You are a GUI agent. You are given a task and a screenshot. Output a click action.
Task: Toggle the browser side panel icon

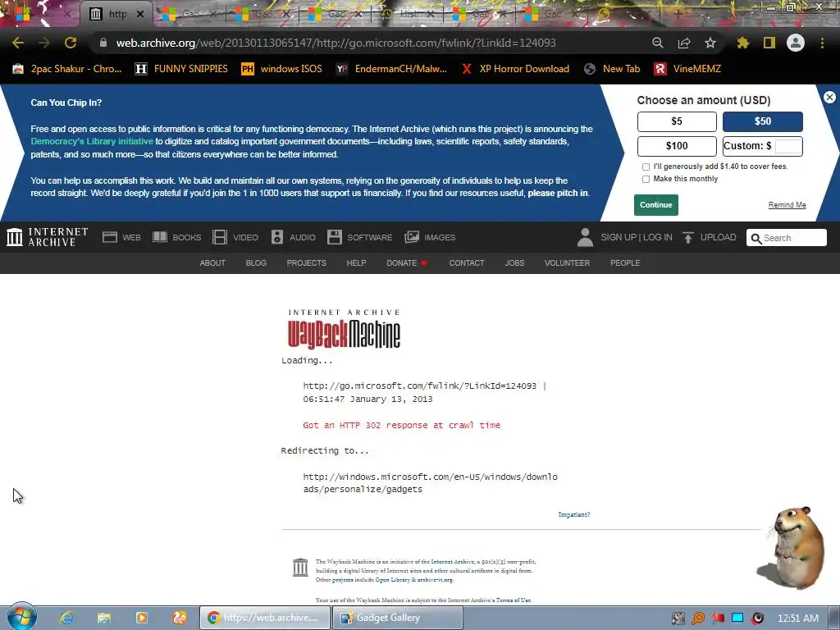[x=769, y=43]
